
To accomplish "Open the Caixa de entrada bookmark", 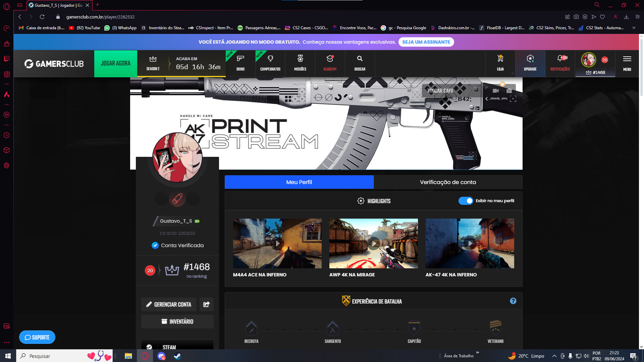I will (42, 28).
